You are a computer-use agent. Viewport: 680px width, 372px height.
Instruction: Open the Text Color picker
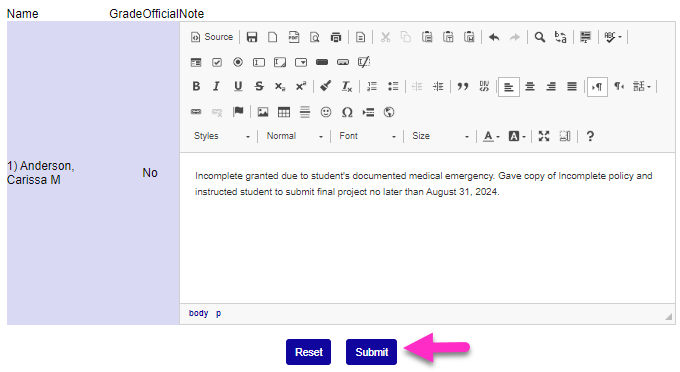click(x=491, y=136)
